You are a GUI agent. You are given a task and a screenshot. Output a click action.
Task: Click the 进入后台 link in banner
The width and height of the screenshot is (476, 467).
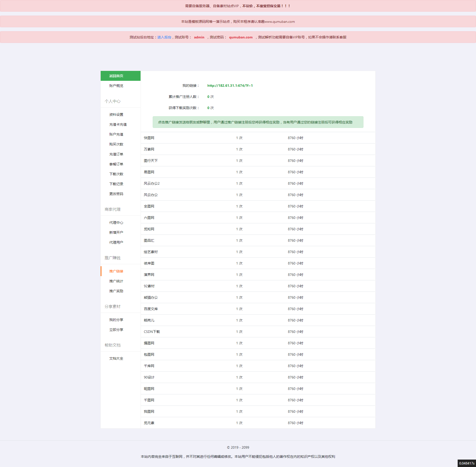point(164,37)
